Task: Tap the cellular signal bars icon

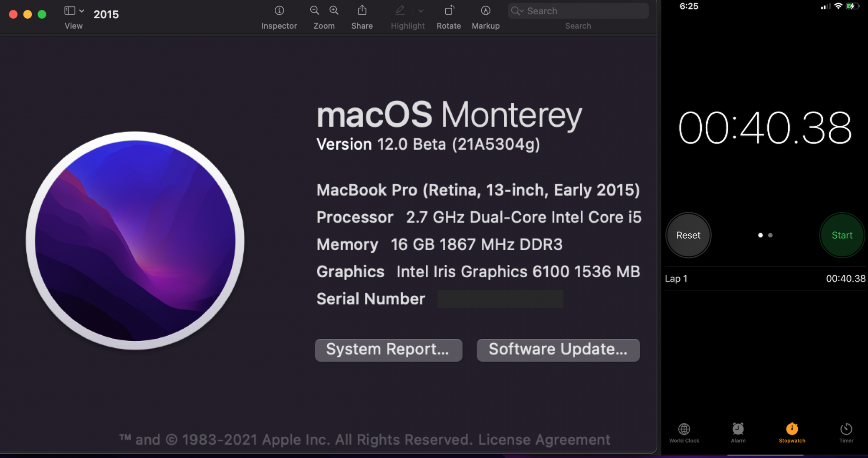Action: (x=825, y=6)
